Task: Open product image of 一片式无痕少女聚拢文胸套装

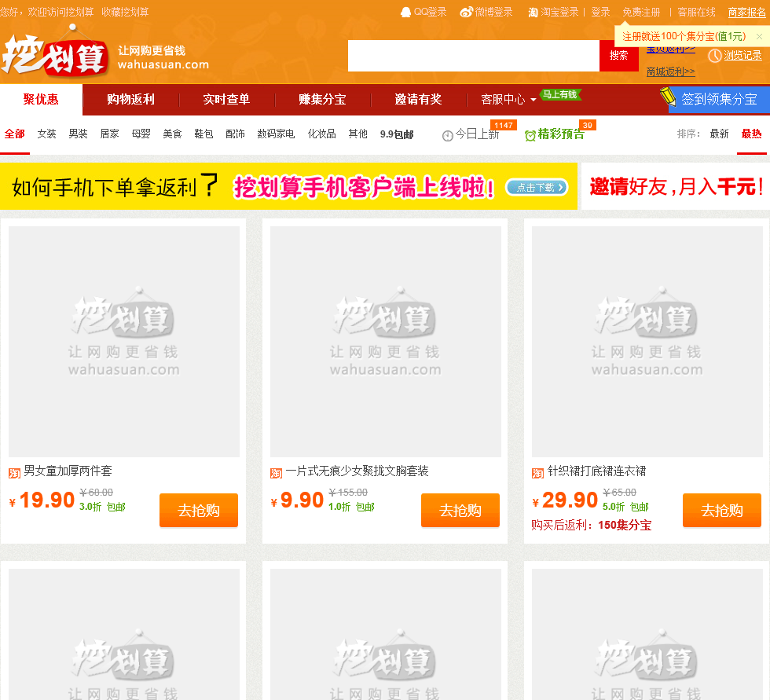Action: [x=386, y=342]
